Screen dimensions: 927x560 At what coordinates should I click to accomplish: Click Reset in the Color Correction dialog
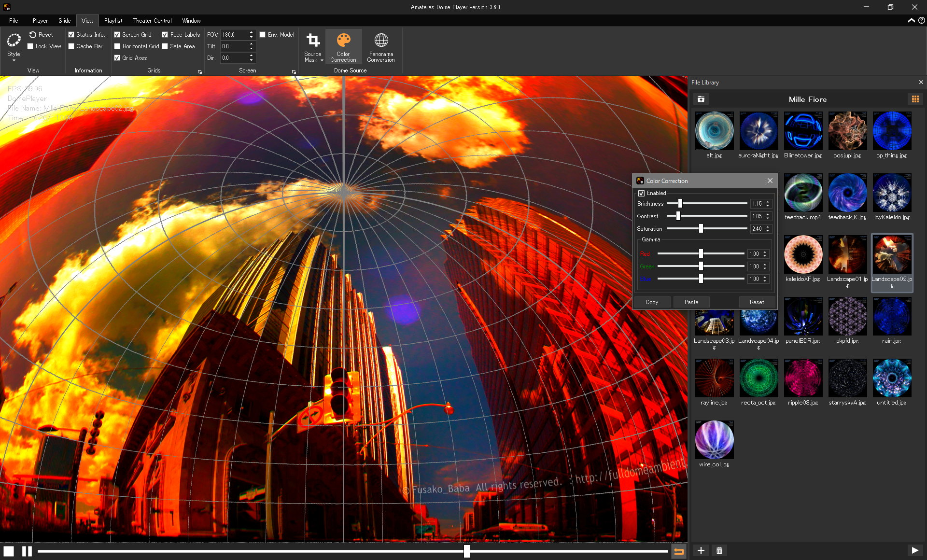coord(757,302)
